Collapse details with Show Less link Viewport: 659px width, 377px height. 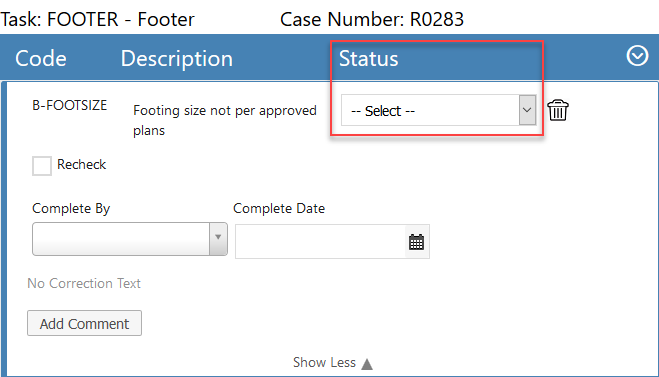324,362
